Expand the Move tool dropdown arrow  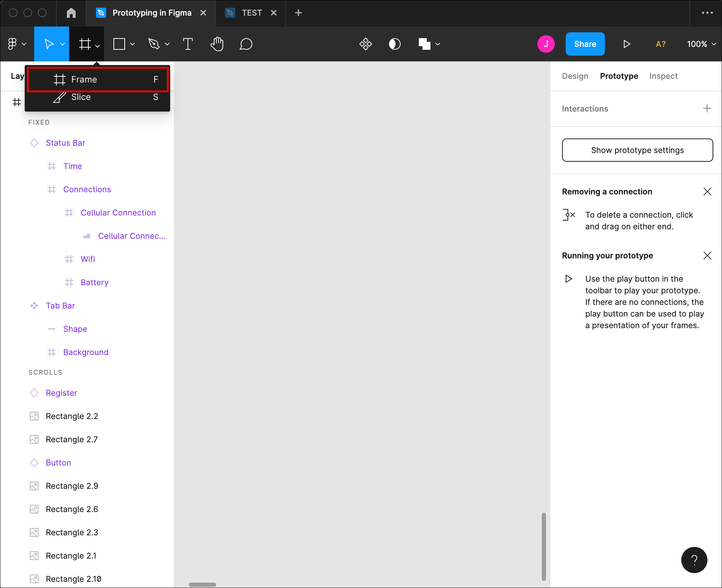63,44
